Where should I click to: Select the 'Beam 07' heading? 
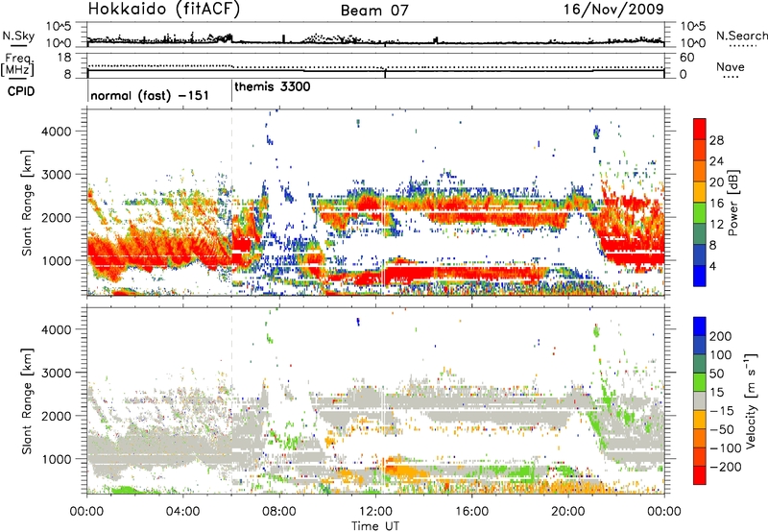pos(374,11)
